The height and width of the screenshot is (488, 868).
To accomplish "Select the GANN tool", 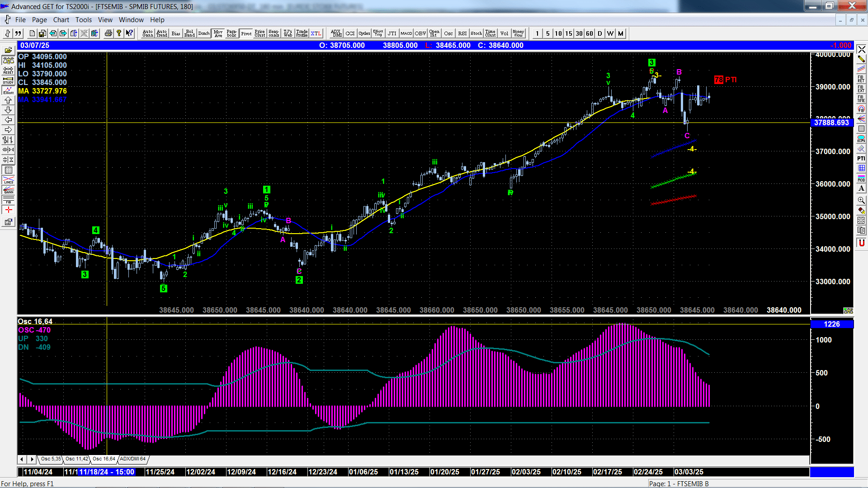I will (8, 190).
